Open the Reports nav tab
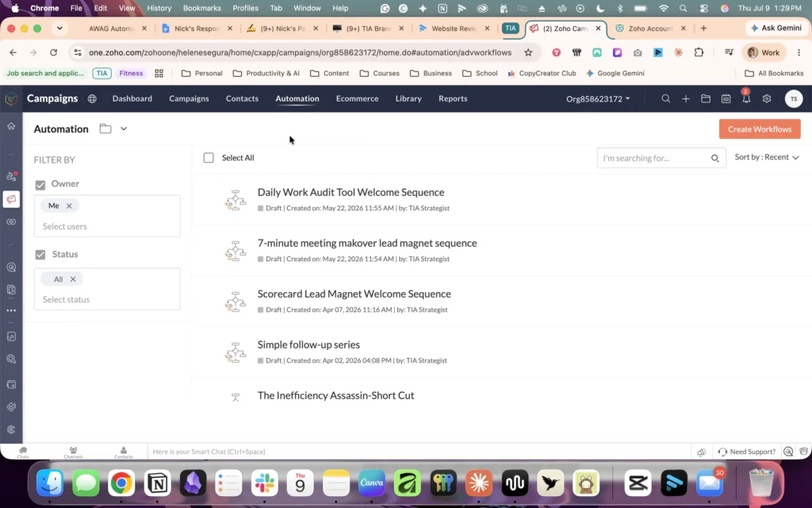This screenshot has width=812, height=508. [x=453, y=98]
